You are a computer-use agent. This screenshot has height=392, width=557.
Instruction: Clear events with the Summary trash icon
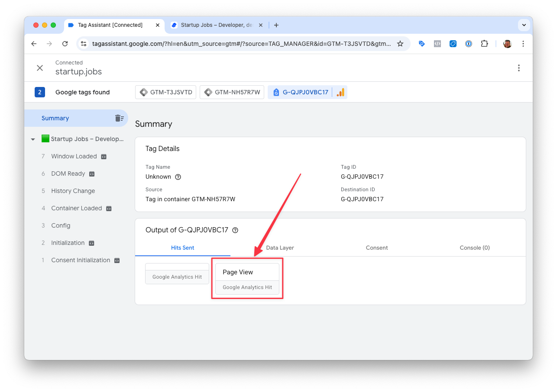pyautogui.click(x=119, y=118)
